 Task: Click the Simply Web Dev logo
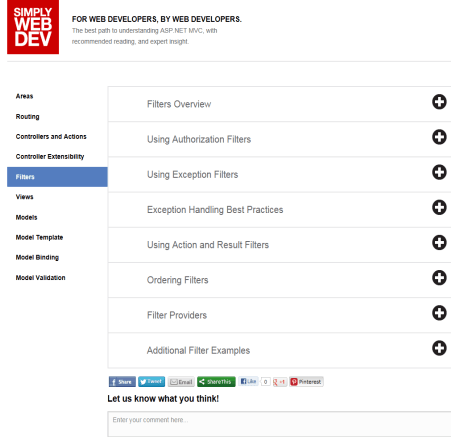(x=33, y=27)
